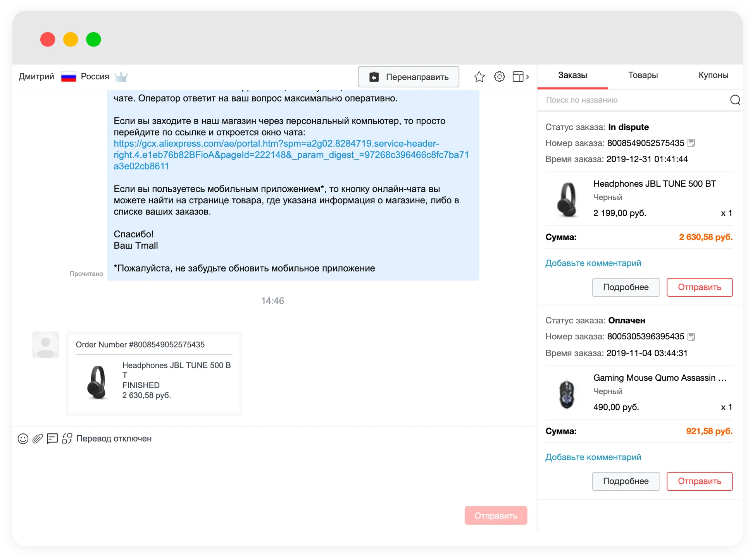
Task: Click the Russia flag icon
Action: click(68, 77)
